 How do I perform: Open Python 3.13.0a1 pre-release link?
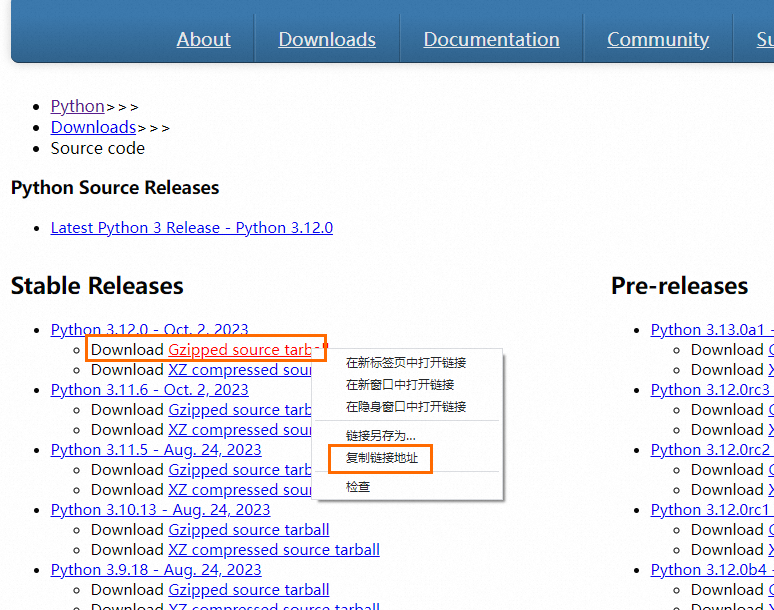coord(712,329)
